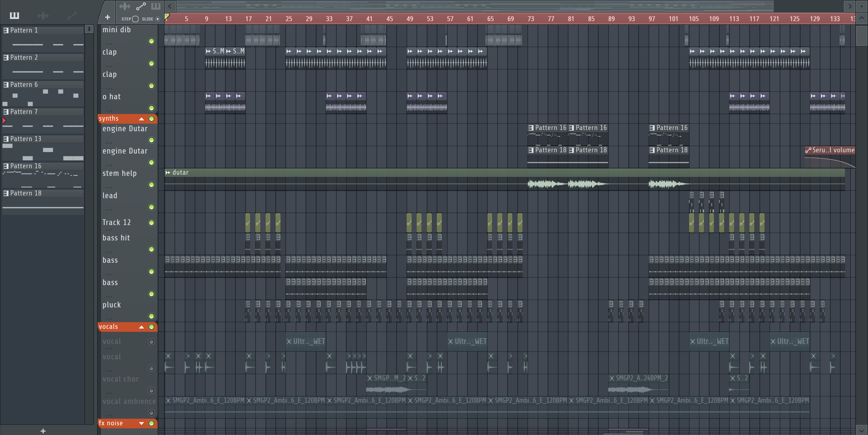Click the SMGP..M_2 vocal chor clip
This screenshot has width=868, height=435.
click(386, 384)
